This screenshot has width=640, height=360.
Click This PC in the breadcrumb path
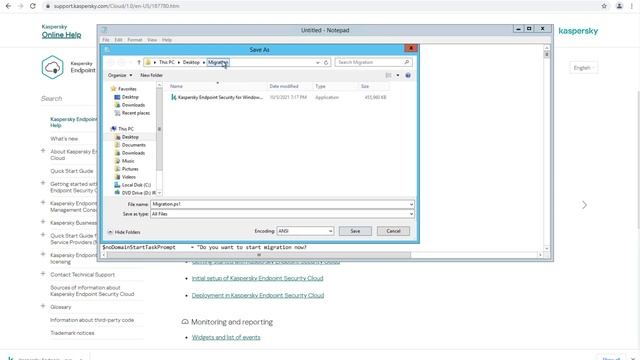167,62
